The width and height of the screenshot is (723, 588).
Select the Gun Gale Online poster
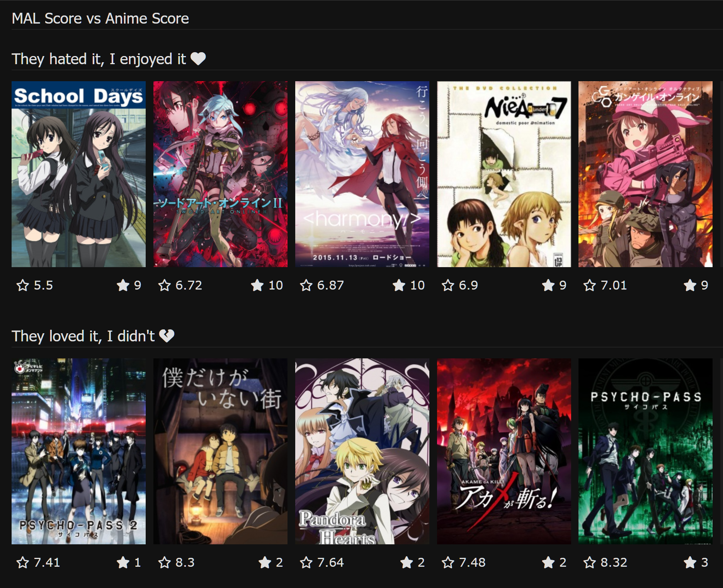point(645,174)
